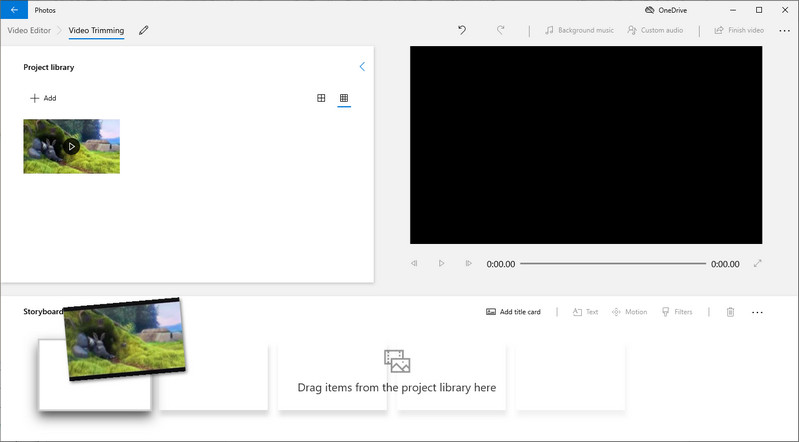Go to Video Editor breadcrumb
Screen dimensions: 799x442
tap(29, 31)
